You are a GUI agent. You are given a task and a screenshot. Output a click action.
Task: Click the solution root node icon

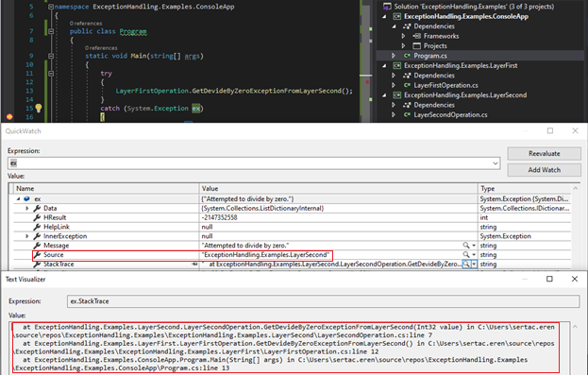[x=387, y=7]
